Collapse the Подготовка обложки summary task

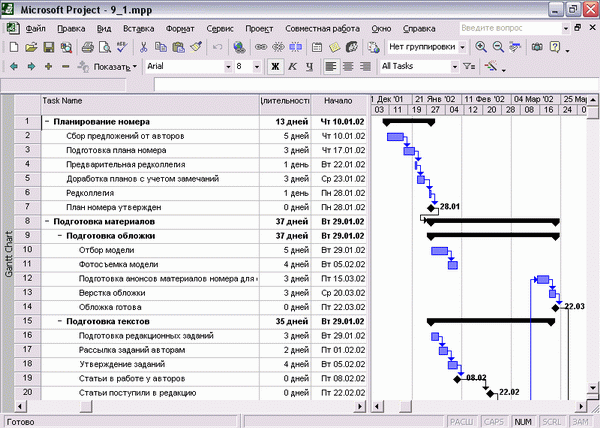pos(60,236)
